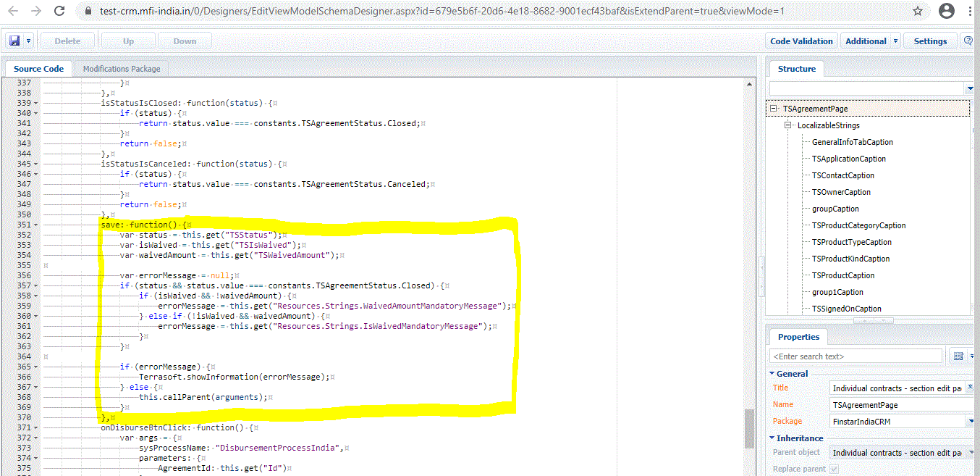Click the Code Validation button

[801, 41]
